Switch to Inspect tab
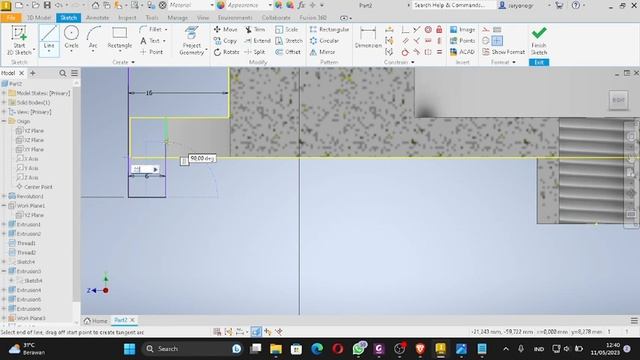 pos(127,18)
